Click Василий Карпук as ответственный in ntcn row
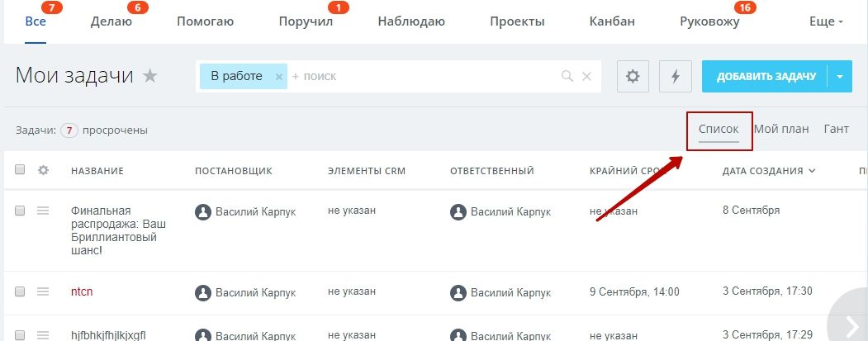 tap(511, 293)
